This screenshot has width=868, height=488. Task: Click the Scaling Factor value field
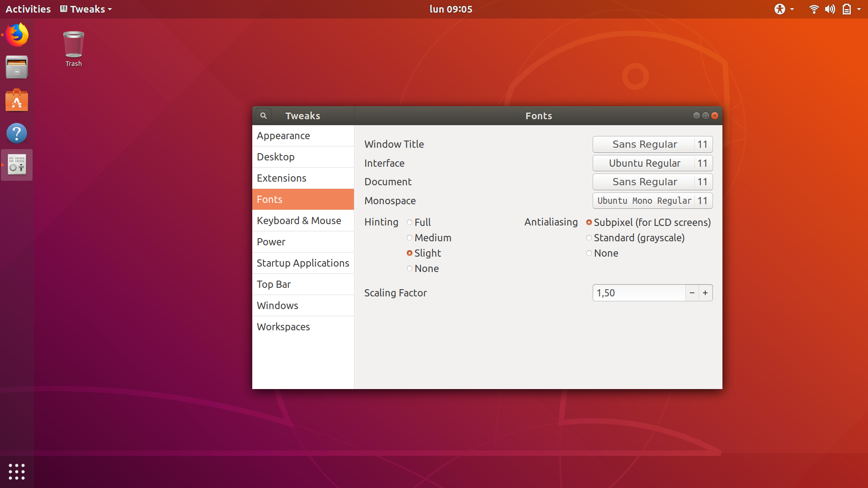click(639, 293)
